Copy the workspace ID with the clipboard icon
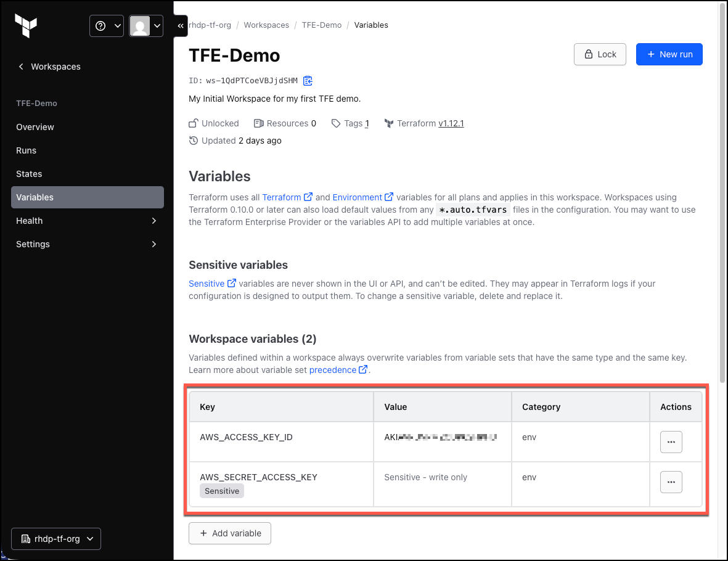Viewport: 728px width, 561px height. [308, 81]
